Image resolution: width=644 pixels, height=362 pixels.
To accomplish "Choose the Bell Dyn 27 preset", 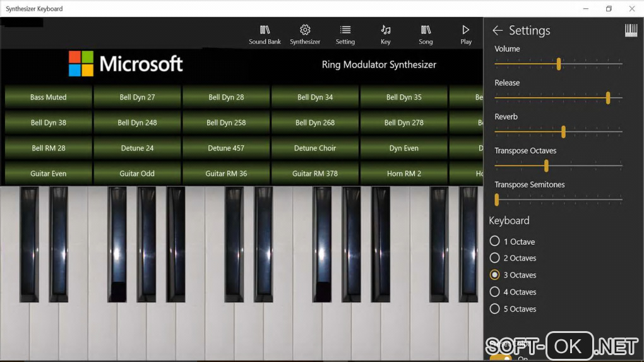I will [137, 97].
